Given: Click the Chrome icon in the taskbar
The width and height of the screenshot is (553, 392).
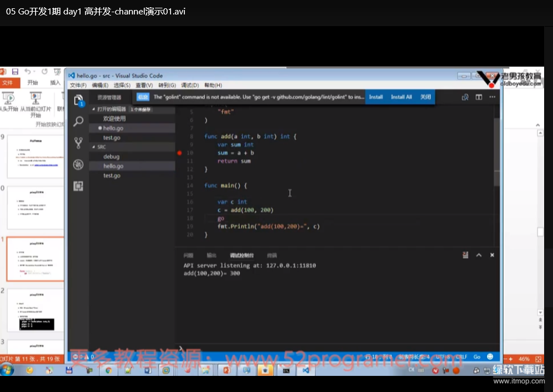Looking at the screenshot, I should point(108,370).
